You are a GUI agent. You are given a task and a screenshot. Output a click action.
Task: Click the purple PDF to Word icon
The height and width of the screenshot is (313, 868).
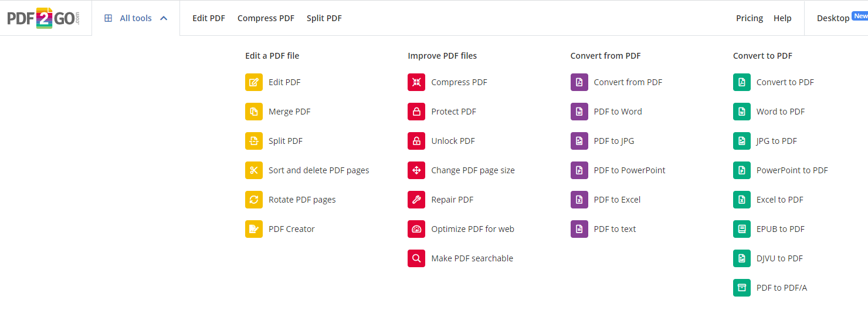579,112
